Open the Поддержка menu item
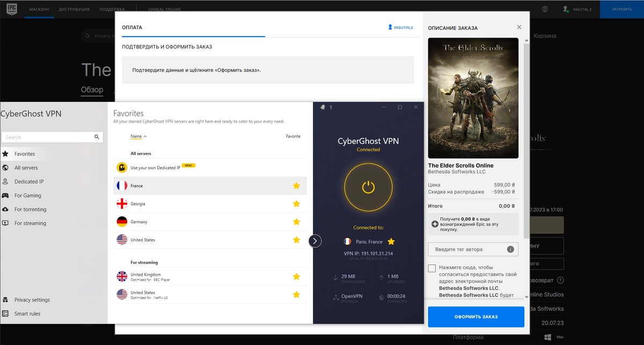The width and height of the screenshot is (644, 345). click(112, 9)
